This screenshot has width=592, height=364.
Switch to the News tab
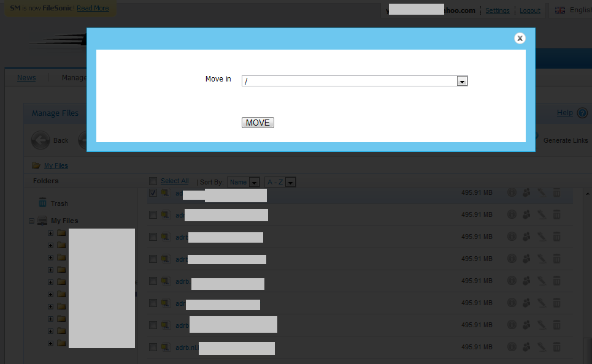(x=26, y=78)
